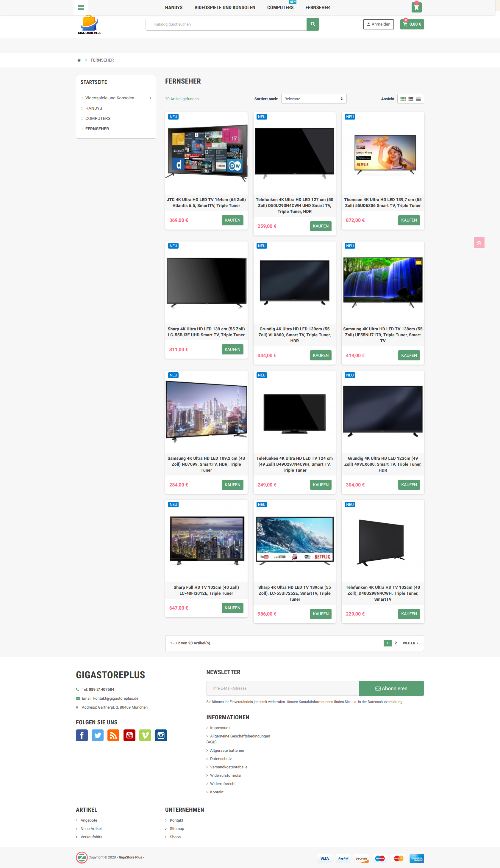Screen dimensions: 500x868
Task: Open the hamburger menu icon
Action: pyautogui.click(x=81, y=7)
